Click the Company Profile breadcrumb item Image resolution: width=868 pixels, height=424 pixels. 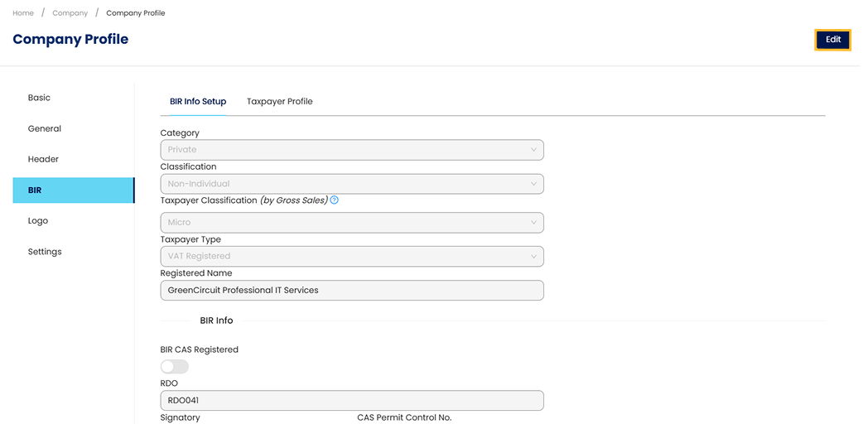tap(136, 13)
